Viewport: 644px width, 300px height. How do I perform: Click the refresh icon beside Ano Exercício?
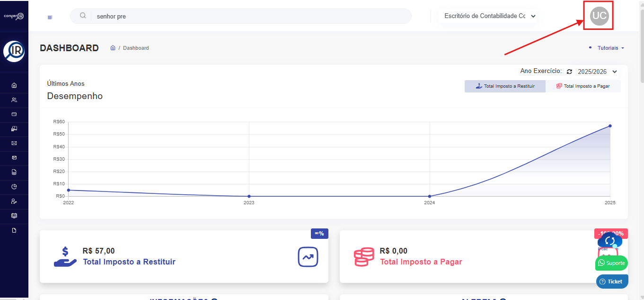[569, 72]
